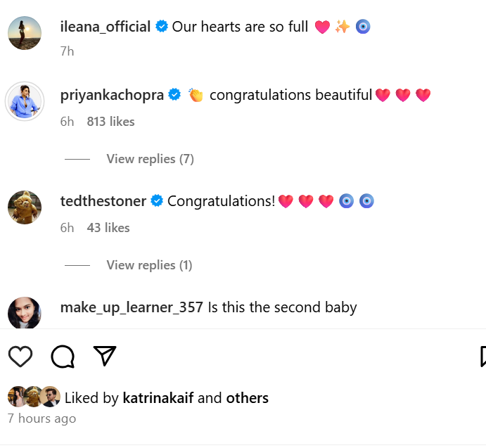The image size is (486, 448).
Task: Click ileana_official's verified badge
Action: point(162,27)
